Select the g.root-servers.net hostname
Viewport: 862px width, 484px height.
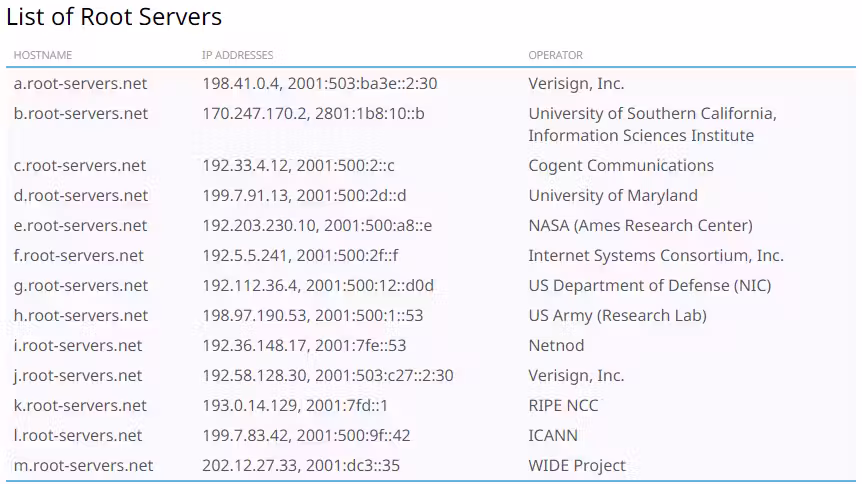(x=81, y=285)
